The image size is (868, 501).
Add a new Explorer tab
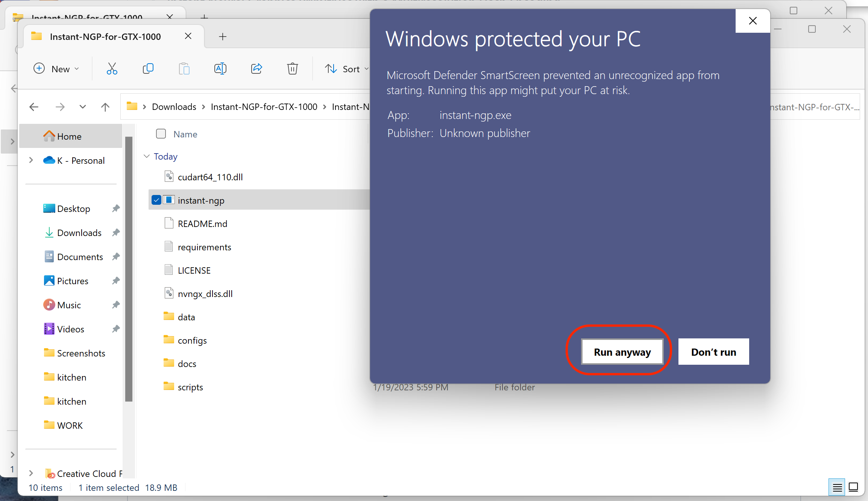click(223, 37)
